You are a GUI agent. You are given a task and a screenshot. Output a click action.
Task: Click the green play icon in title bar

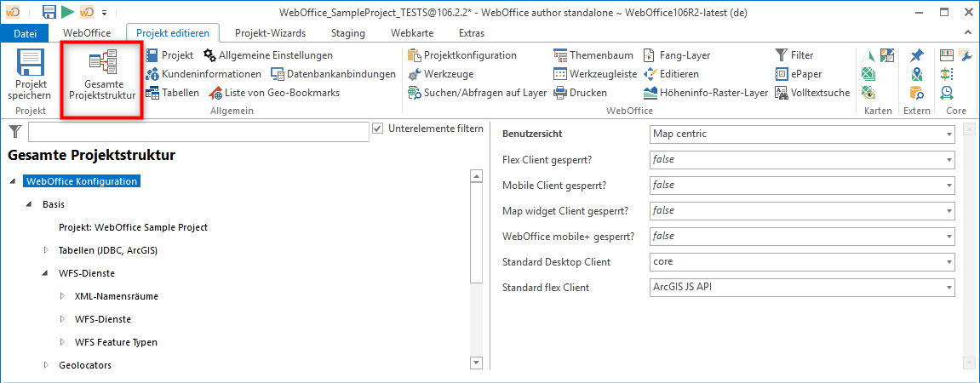[68, 12]
